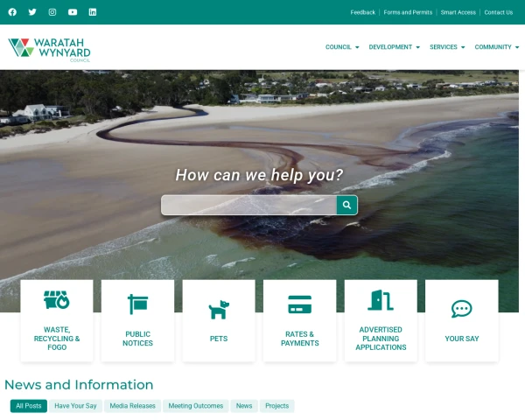Select the Media Releases filter tab
The width and height of the screenshot is (525, 420).
pyautogui.click(x=132, y=406)
